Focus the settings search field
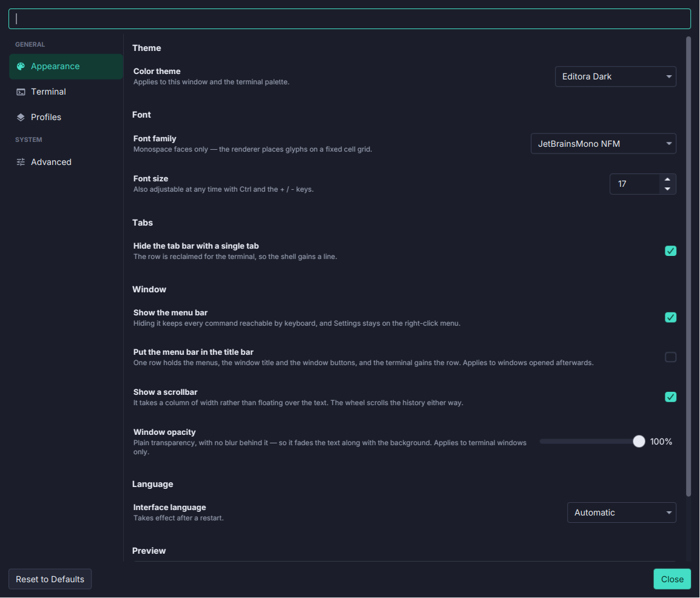The image size is (700, 598). (x=349, y=19)
